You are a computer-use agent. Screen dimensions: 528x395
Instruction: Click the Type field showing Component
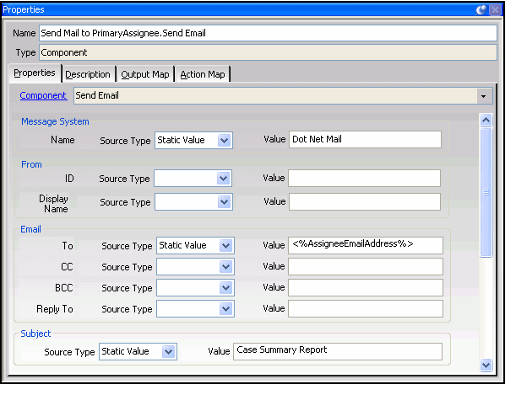pos(268,53)
